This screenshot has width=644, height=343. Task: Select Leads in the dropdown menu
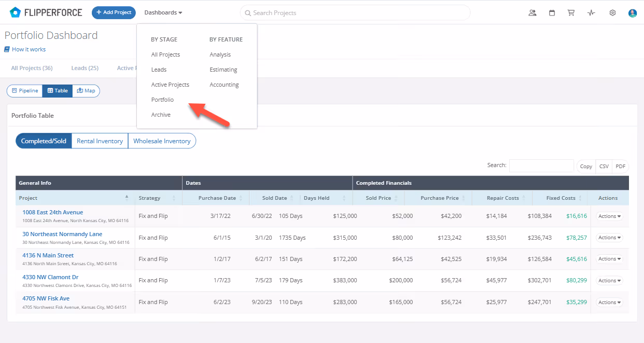[x=159, y=70]
